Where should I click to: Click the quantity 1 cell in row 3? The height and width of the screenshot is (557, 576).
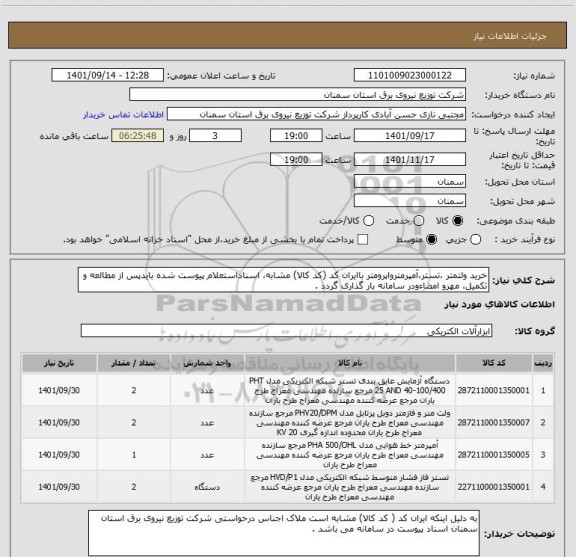tap(134, 455)
